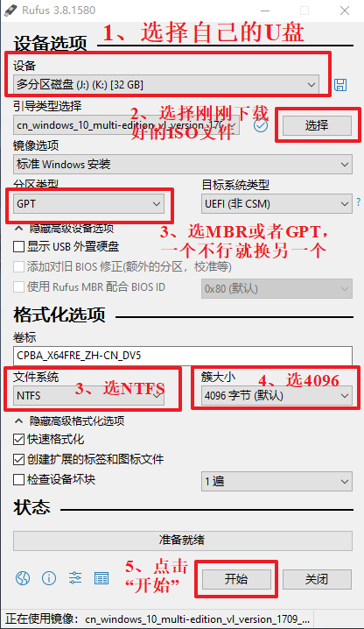Toggle 创建扩展的标签和图标文件 checkbox

tap(19, 459)
